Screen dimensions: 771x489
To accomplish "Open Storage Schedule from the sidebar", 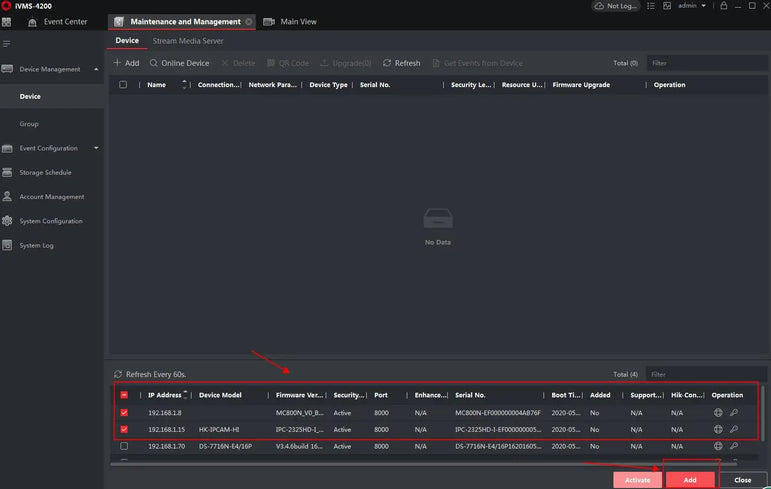I will pyautogui.click(x=45, y=173).
